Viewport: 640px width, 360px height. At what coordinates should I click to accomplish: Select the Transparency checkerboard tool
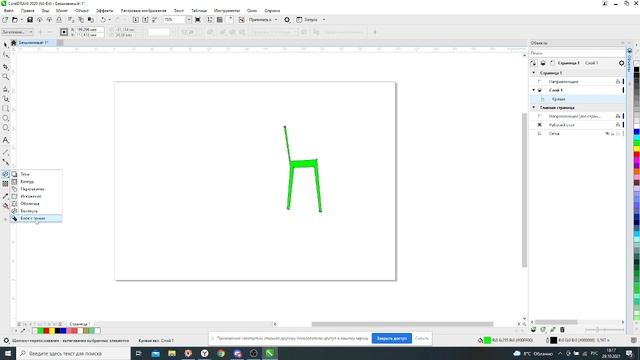[x=5, y=184]
